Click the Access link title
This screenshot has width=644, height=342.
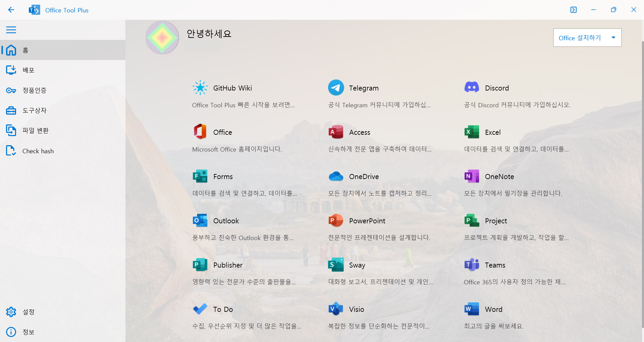[x=360, y=132]
